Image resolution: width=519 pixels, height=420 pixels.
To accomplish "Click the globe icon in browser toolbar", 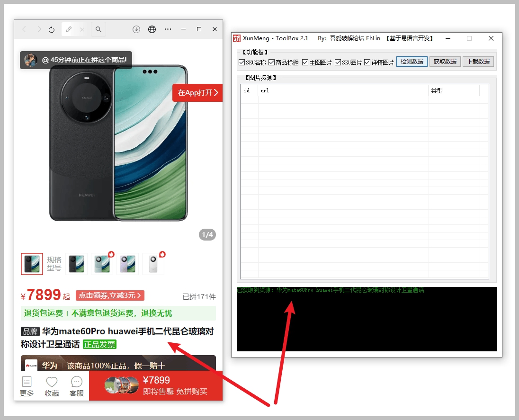I will (152, 29).
